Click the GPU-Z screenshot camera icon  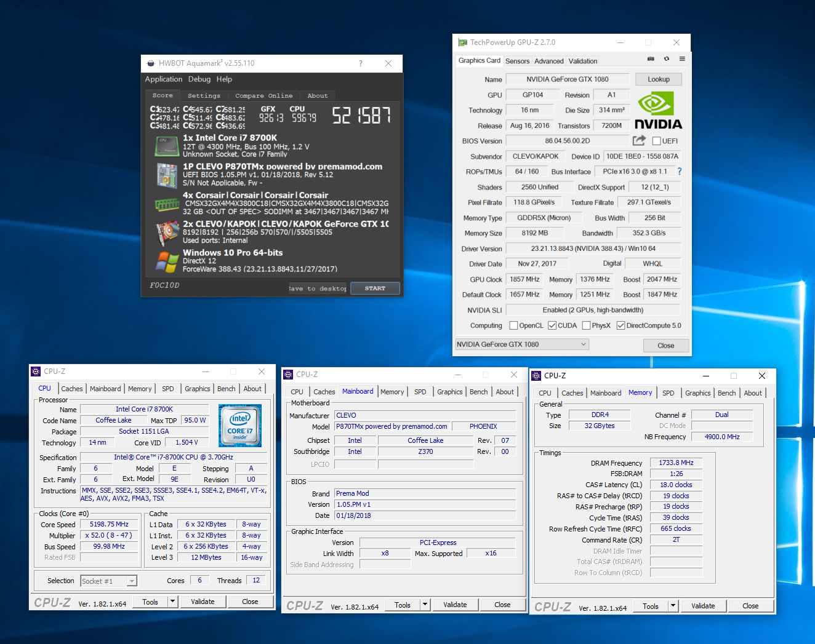pyautogui.click(x=651, y=59)
